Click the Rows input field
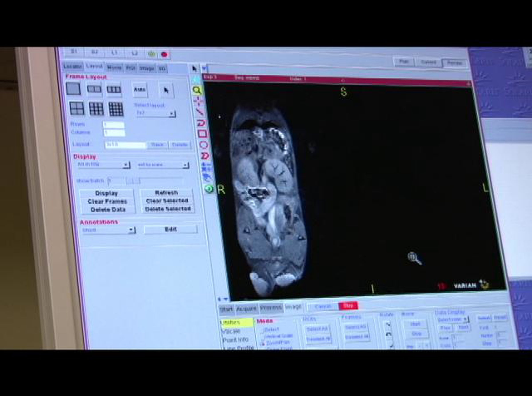Viewport: 532px width, 396px height. [x=113, y=125]
